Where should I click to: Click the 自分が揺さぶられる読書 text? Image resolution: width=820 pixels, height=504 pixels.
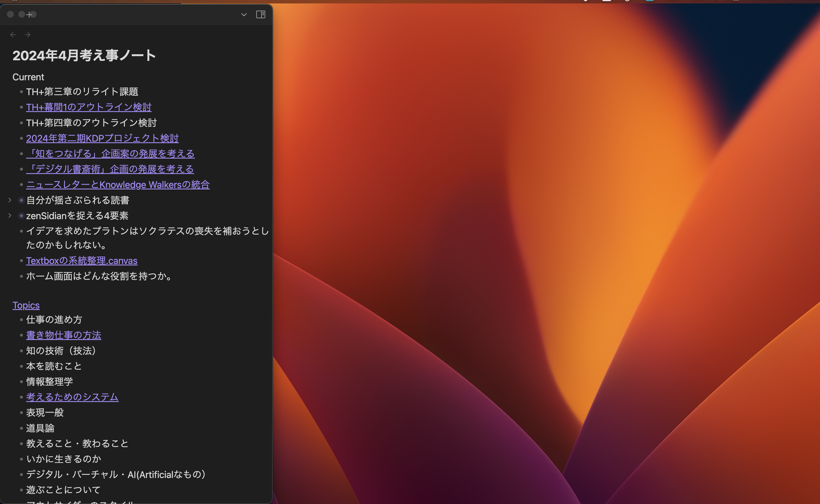click(x=78, y=200)
